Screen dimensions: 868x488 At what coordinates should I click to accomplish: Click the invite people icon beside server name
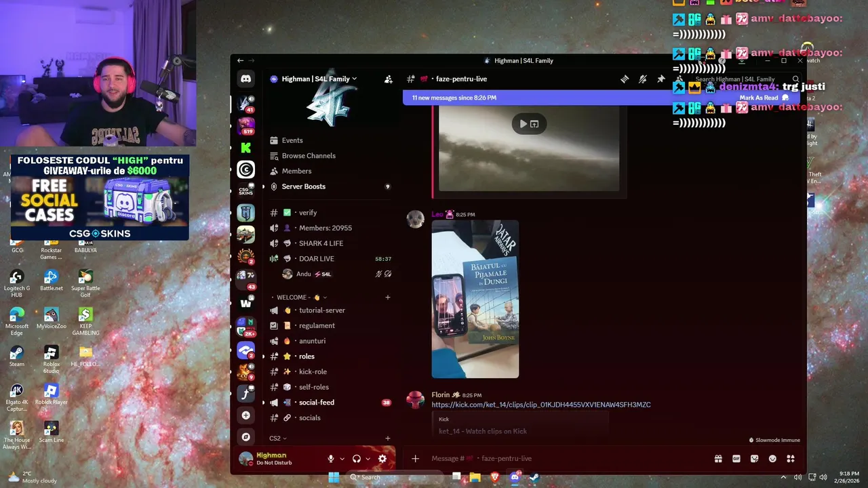(x=388, y=79)
